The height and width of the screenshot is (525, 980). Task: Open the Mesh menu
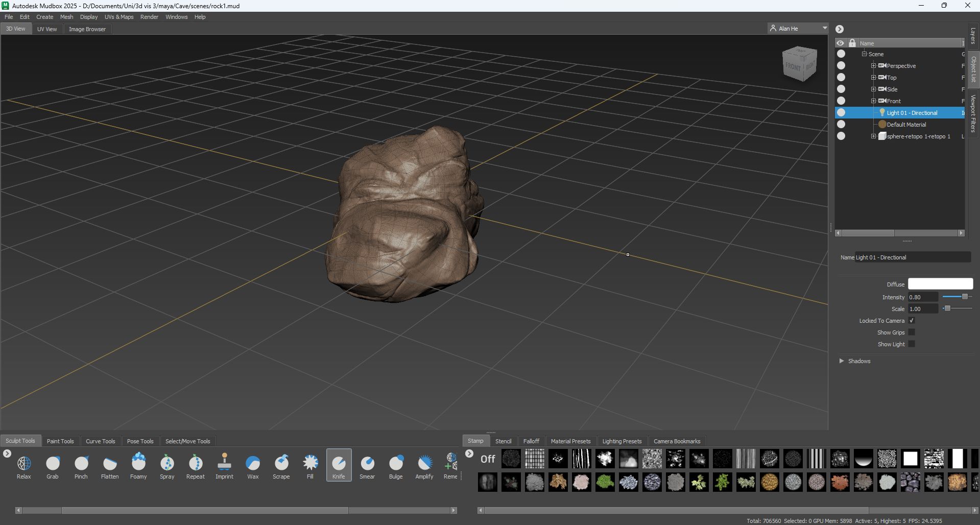coord(66,17)
